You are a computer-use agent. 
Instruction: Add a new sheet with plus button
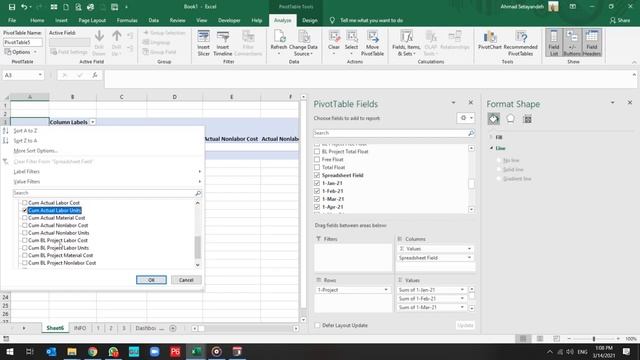[x=173, y=328]
